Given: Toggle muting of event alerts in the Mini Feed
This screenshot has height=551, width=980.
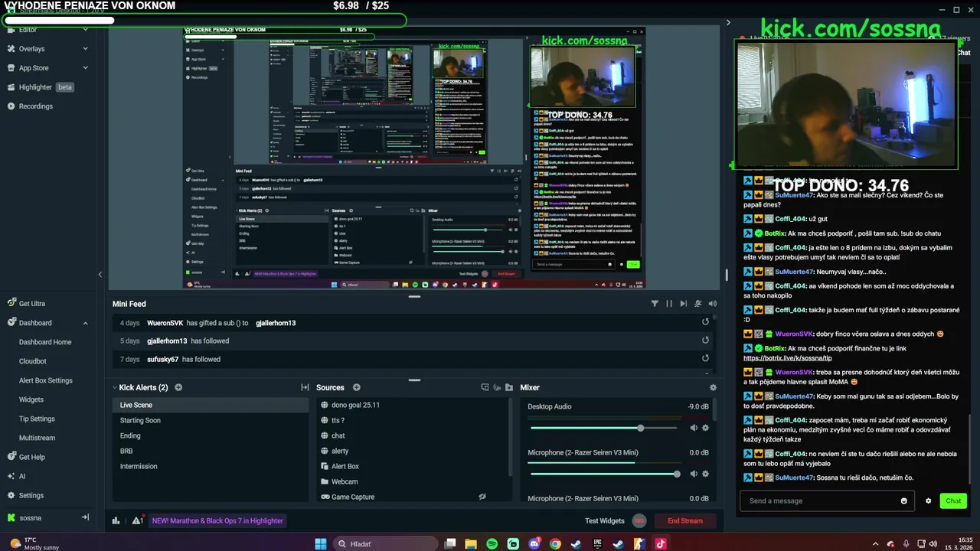Looking at the screenshot, I should 698,304.
